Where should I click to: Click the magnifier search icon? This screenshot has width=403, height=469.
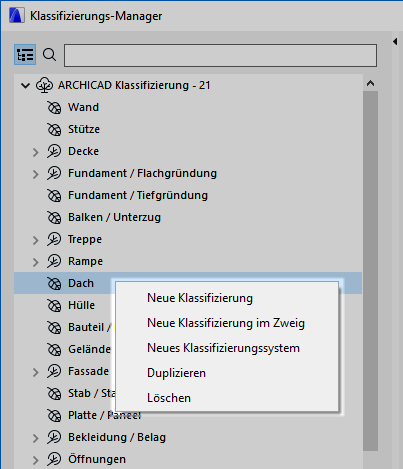(49, 55)
